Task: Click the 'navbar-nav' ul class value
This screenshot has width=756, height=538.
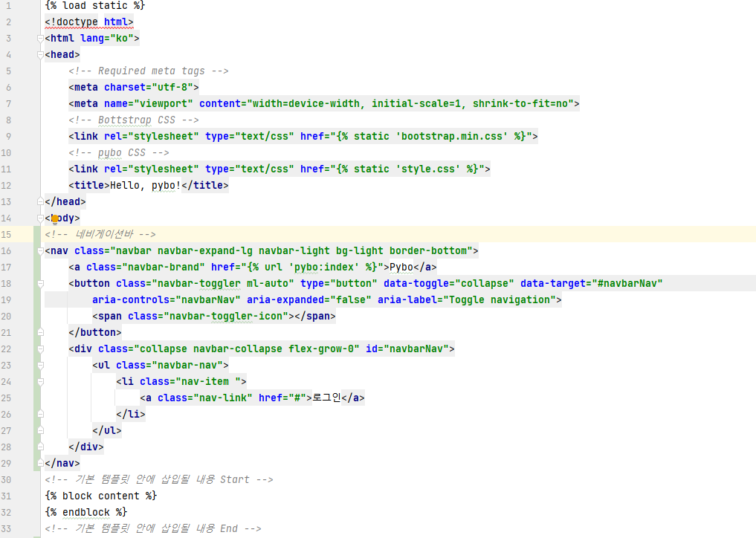Action: click(x=187, y=366)
